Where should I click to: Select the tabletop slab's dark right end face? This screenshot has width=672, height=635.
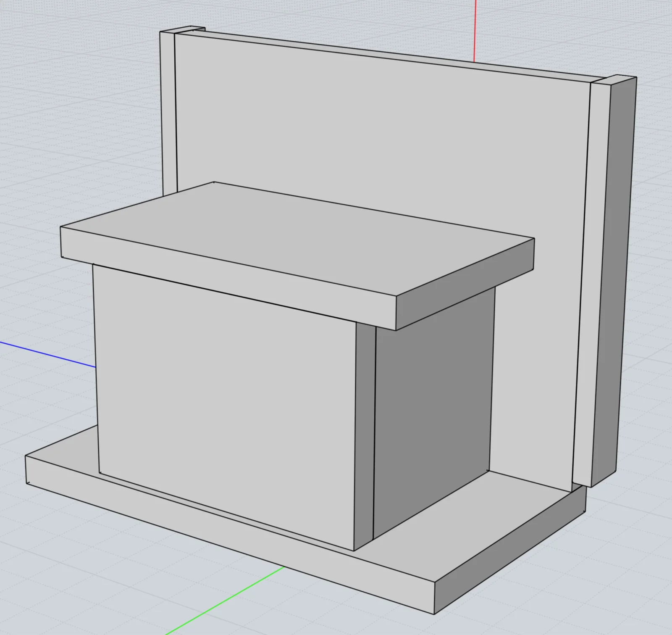pyautogui.click(x=465, y=285)
